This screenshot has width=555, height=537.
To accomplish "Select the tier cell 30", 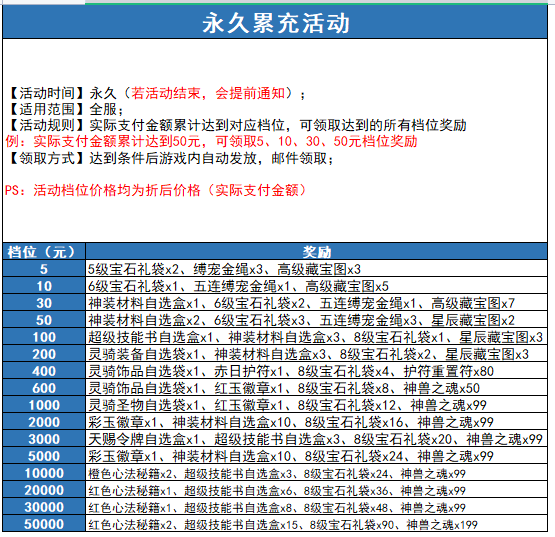I will 44,303.
